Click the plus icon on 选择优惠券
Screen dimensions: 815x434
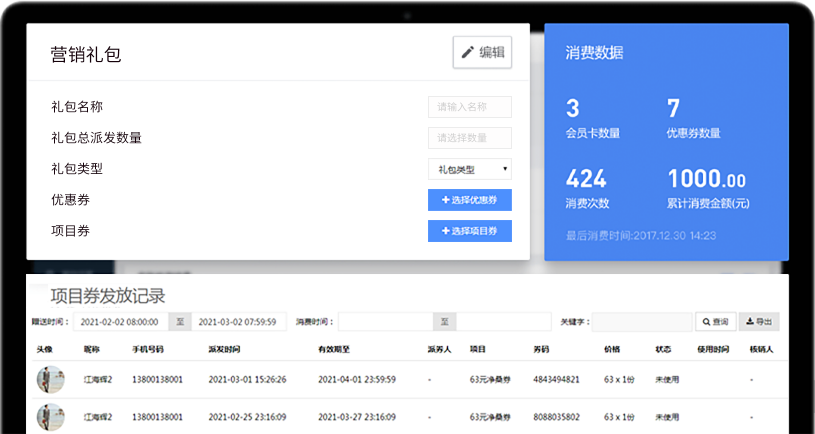[x=445, y=200]
